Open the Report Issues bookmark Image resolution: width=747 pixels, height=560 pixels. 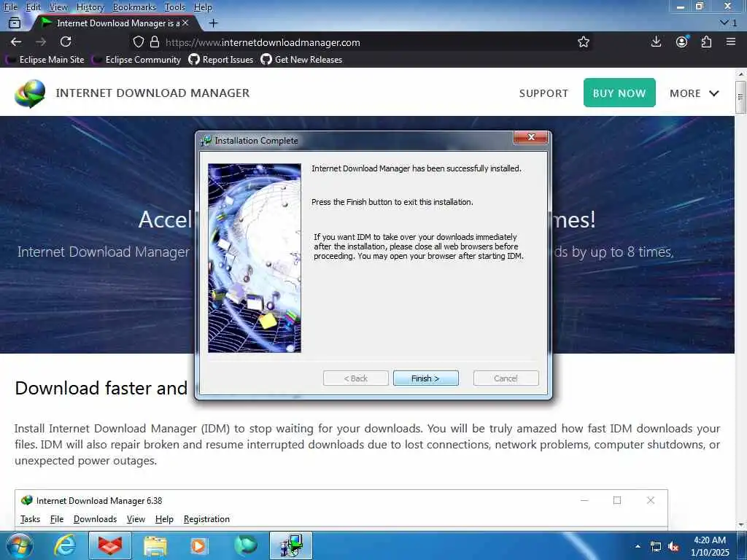click(x=221, y=60)
